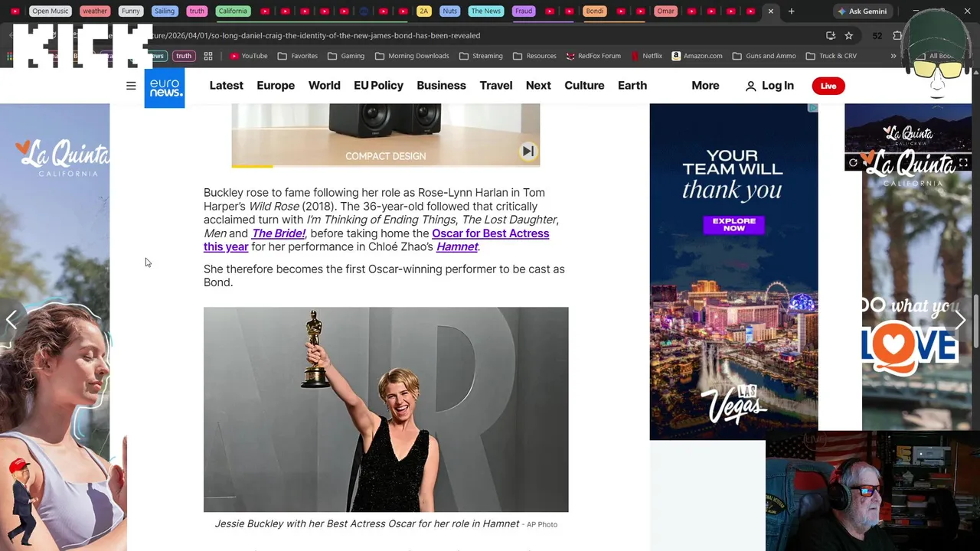Click the right arrow on side banner
Image resolution: width=980 pixels, height=551 pixels.
(960, 320)
